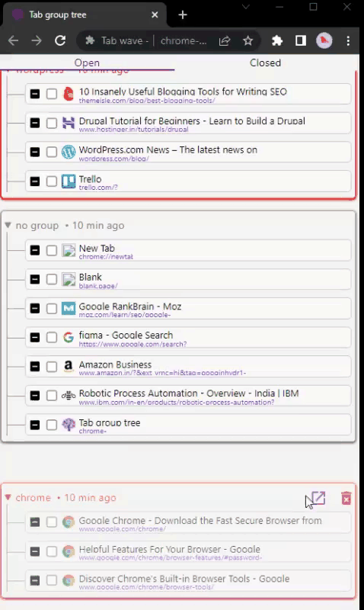Image resolution: width=364 pixels, height=610 pixels.
Task: Open the search tabs chevron
Action: pos(245,7)
